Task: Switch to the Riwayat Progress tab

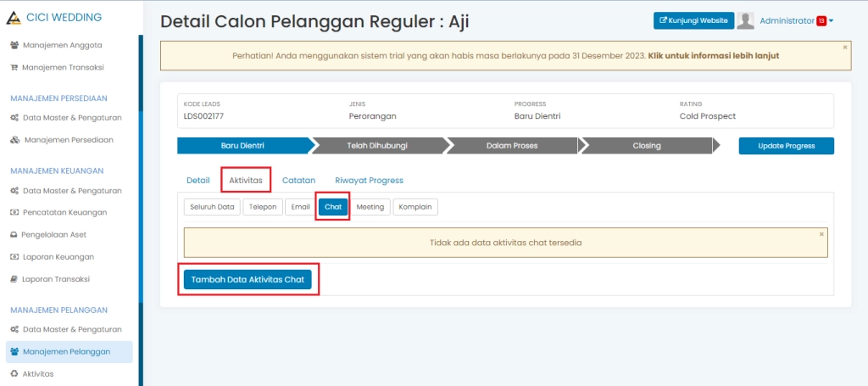Action: [x=369, y=181]
